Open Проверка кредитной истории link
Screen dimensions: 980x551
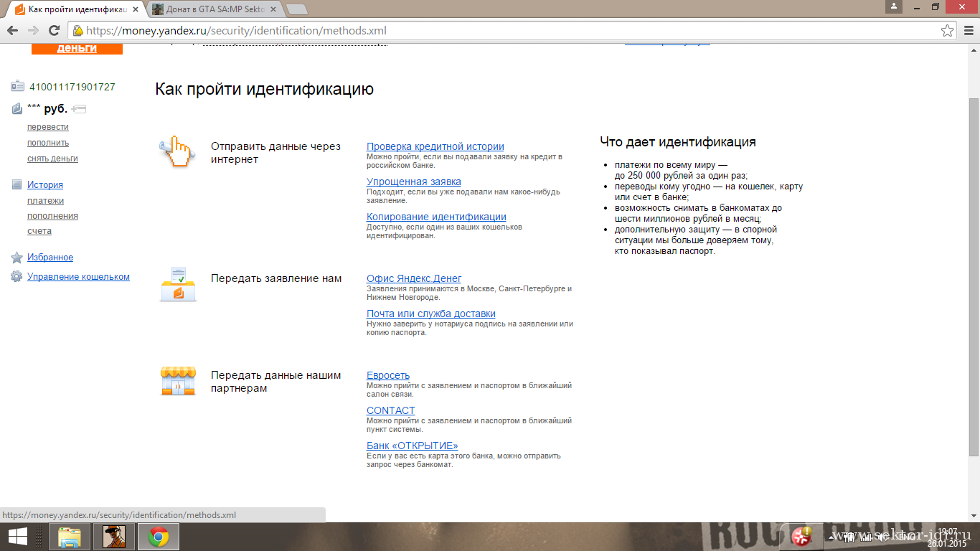point(435,146)
